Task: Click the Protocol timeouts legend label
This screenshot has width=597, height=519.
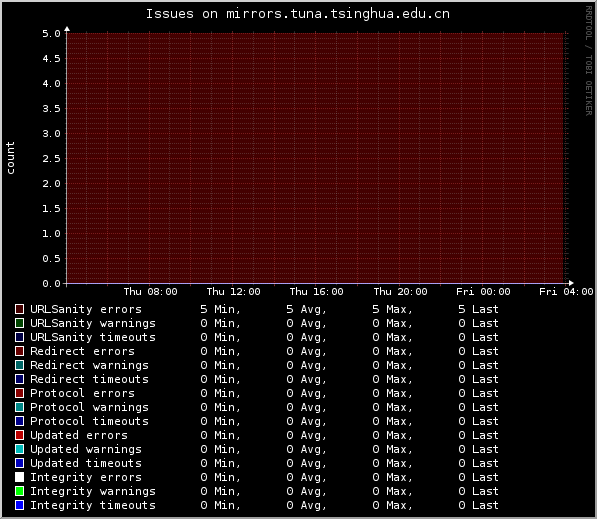Action: pyautogui.click(x=89, y=421)
